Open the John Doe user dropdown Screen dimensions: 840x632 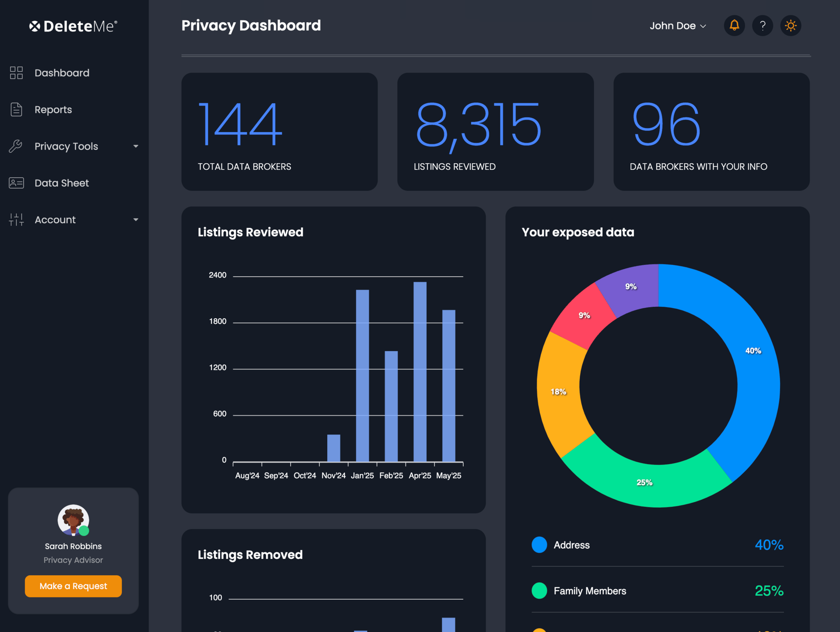tap(678, 26)
